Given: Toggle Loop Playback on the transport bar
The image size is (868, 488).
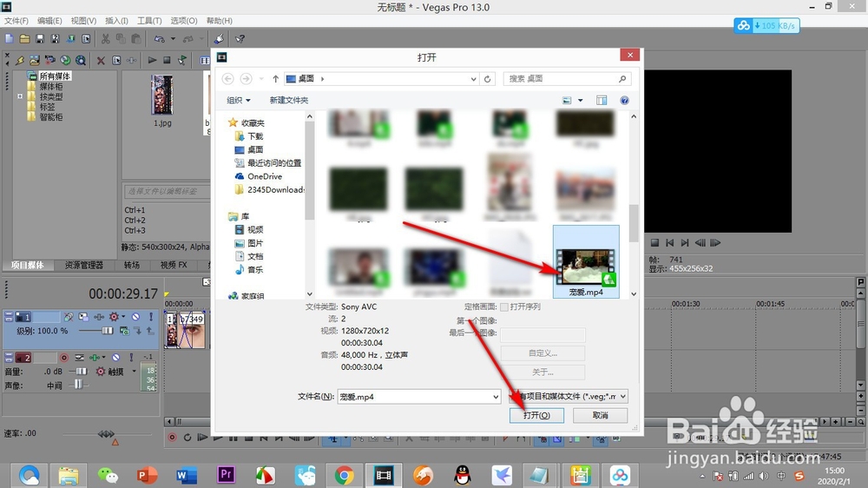Looking at the screenshot, I should pos(187,438).
